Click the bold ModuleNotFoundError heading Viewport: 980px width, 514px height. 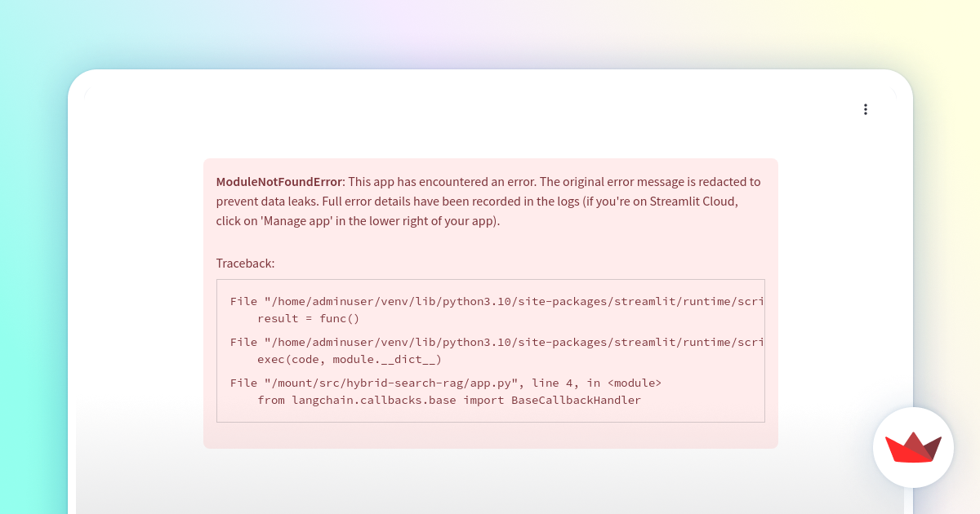click(x=278, y=182)
